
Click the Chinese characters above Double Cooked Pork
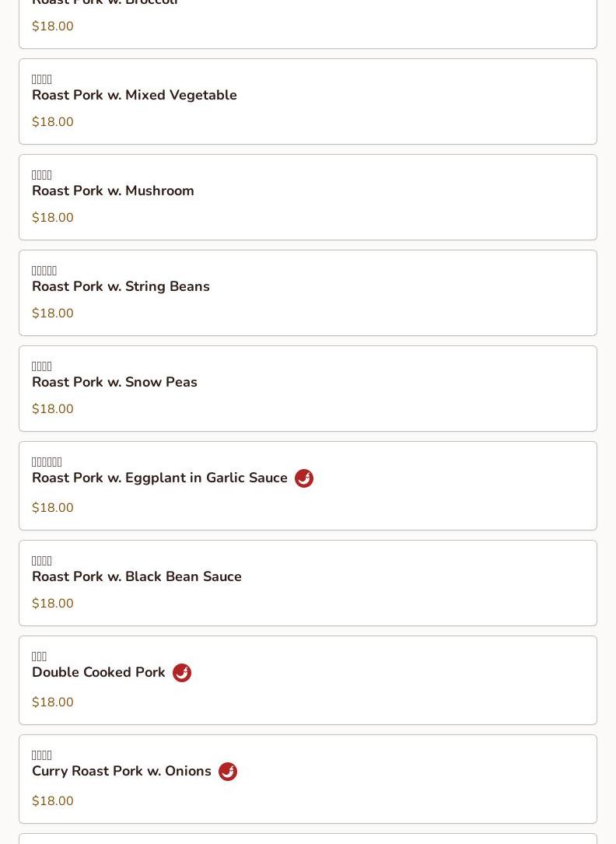point(40,657)
